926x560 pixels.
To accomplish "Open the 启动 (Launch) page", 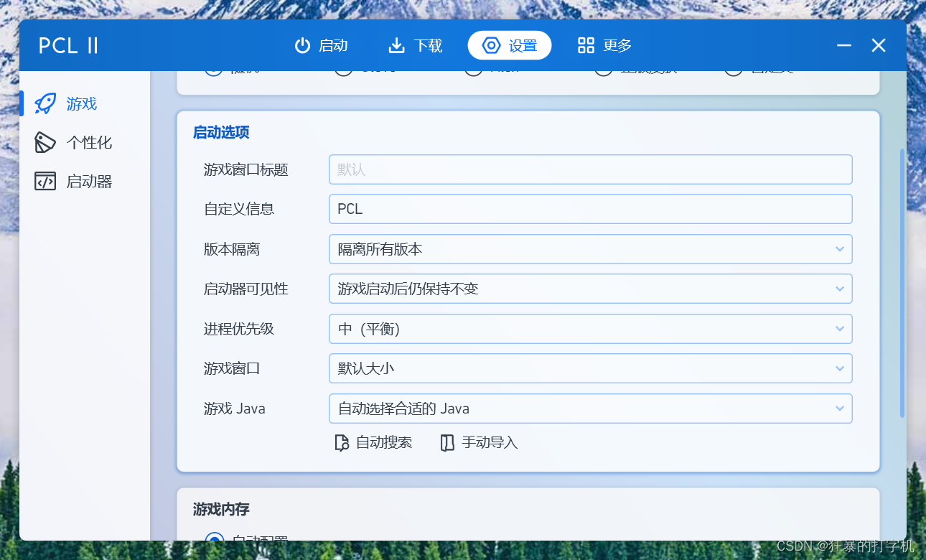I will click(321, 45).
